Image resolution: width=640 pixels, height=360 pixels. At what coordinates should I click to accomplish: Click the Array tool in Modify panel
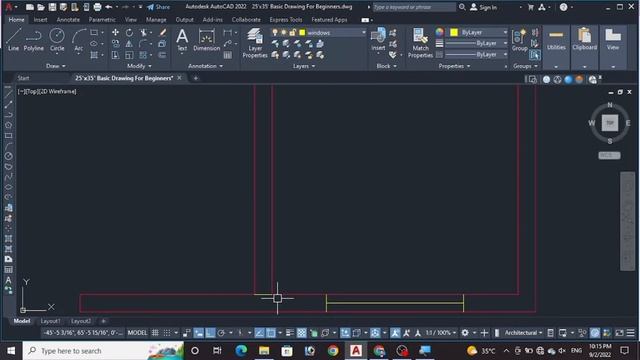point(143,55)
